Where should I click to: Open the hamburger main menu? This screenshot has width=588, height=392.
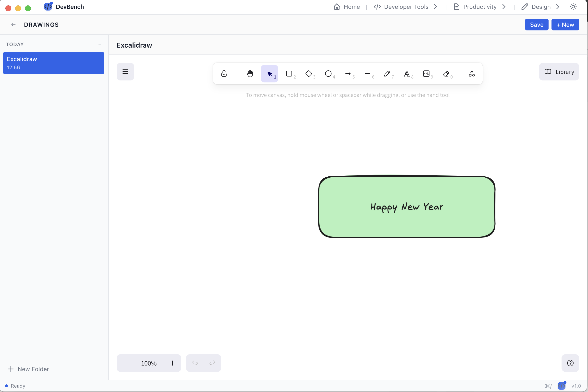(125, 72)
